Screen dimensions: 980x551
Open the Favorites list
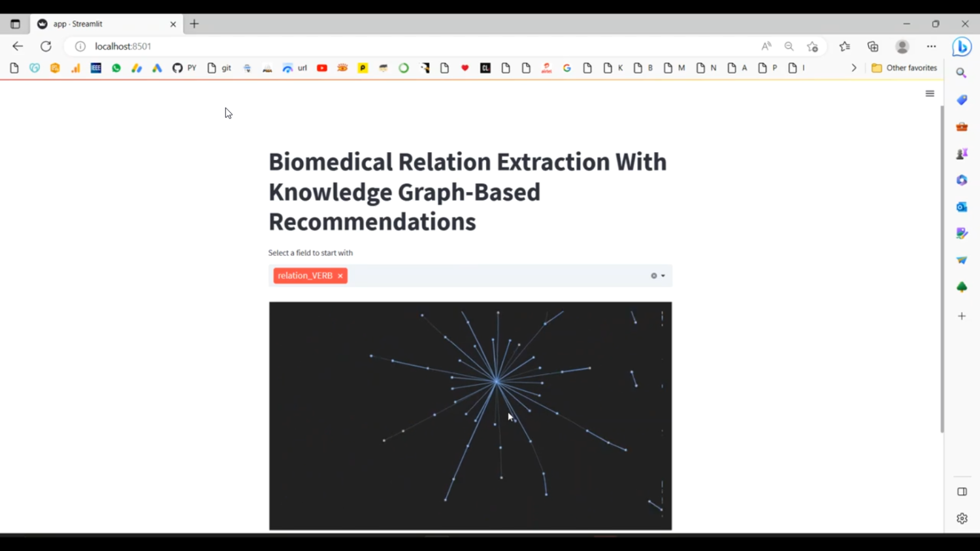[845, 46]
